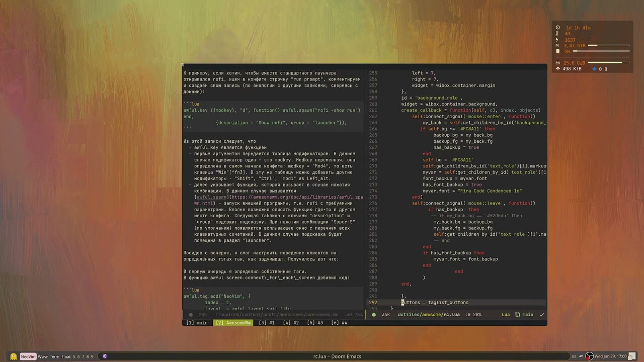The image size is (644, 362).
Task: Select Emacs workspace tab '[2] AwesomeWm'
Action: (x=233, y=323)
